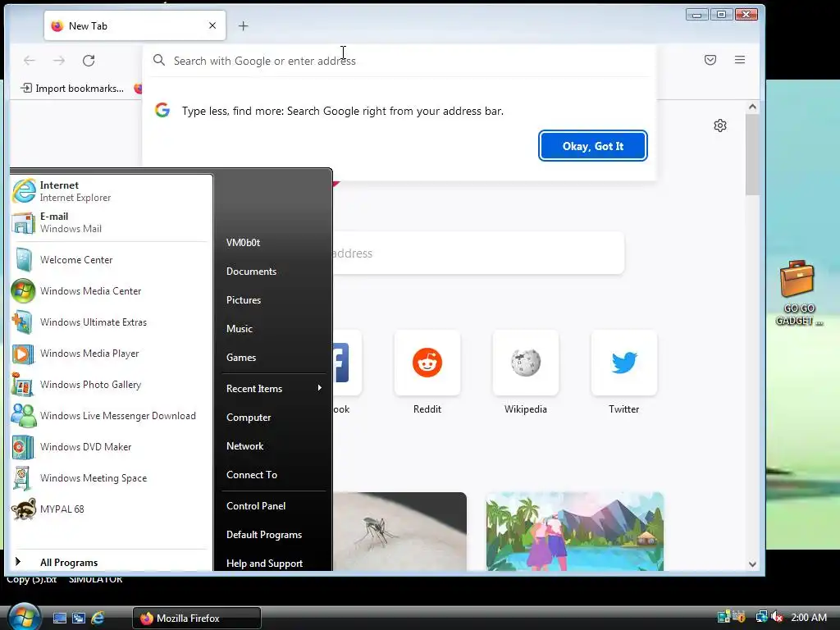Open GO GO GADGET desktop briefcase icon
The image size is (840, 630).
798,293
